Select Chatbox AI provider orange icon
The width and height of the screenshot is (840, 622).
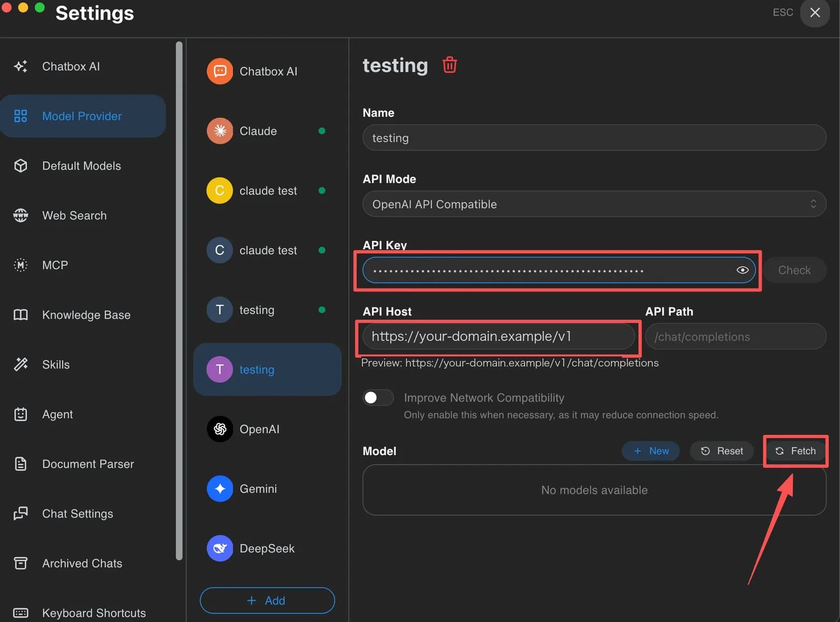pos(219,71)
